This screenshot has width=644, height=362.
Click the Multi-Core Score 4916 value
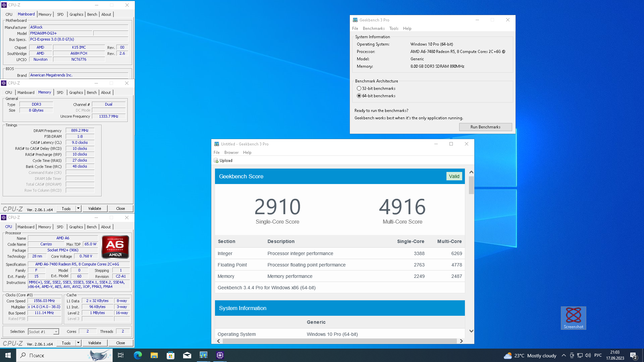click(402, 206)
